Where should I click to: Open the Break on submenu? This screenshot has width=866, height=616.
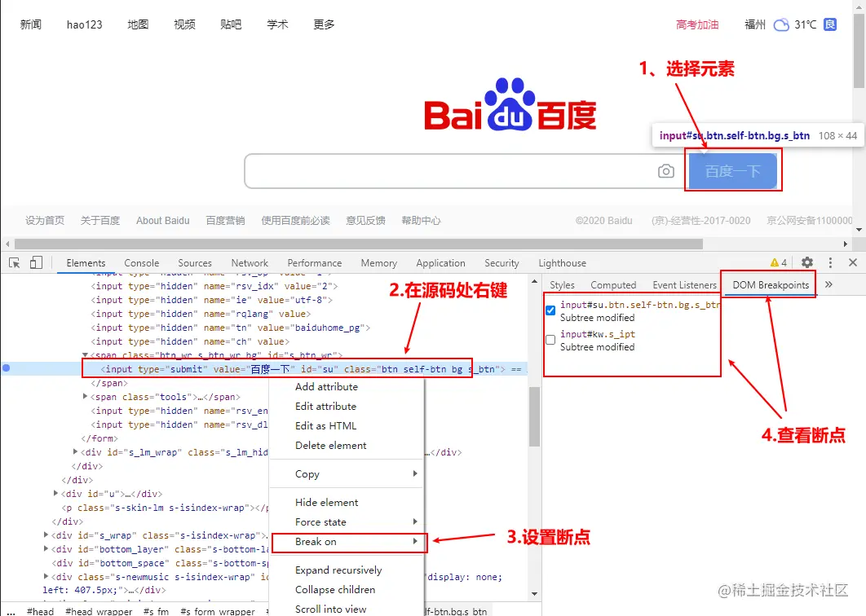coord(348,542)
